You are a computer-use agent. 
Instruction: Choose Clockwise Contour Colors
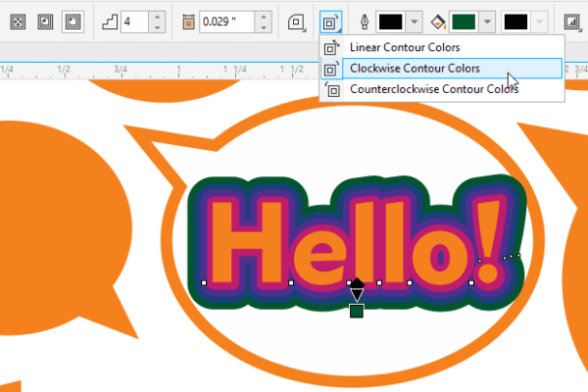pyautogui.click(x=415, y=69)
